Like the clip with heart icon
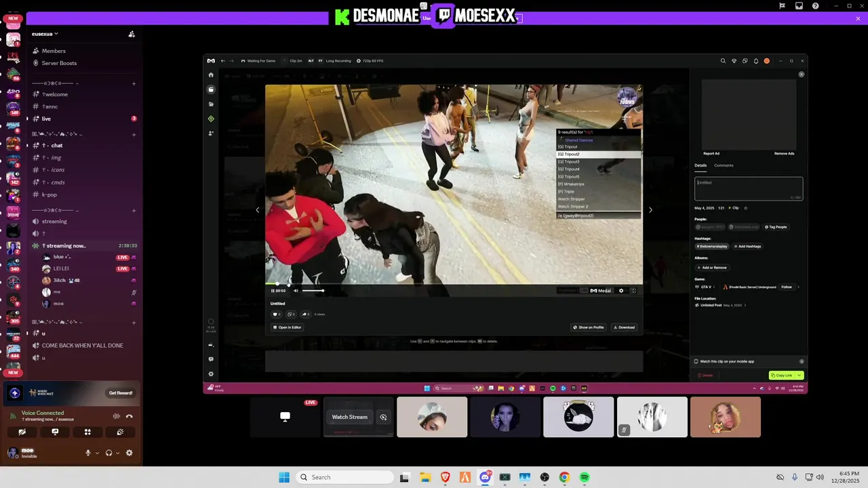Screen dimensions: 868x488 click(276, 314)
